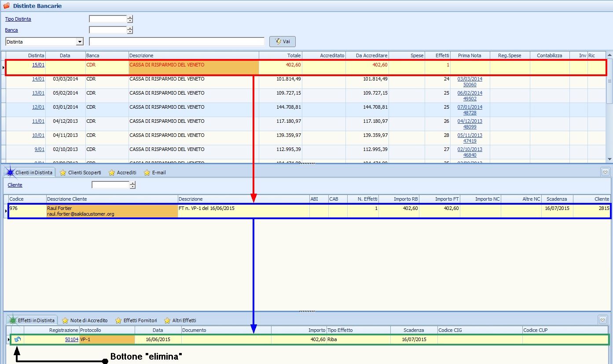
Task: Click the delete icon in the effetti row
Action: (18, 339)
